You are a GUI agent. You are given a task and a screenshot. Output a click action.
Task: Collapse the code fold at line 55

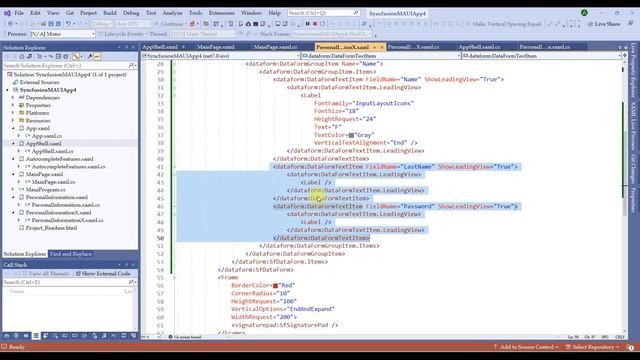coord(174,278)
